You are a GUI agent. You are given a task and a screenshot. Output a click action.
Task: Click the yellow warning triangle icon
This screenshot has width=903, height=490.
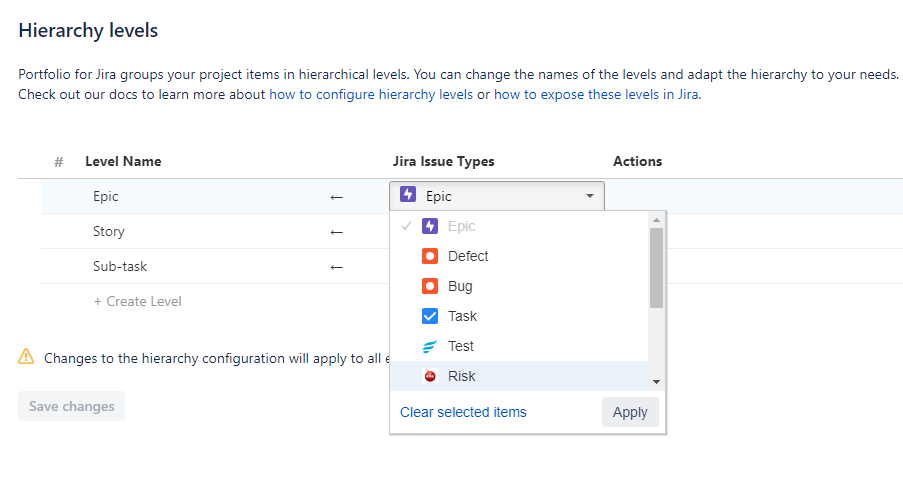(27, 357)
